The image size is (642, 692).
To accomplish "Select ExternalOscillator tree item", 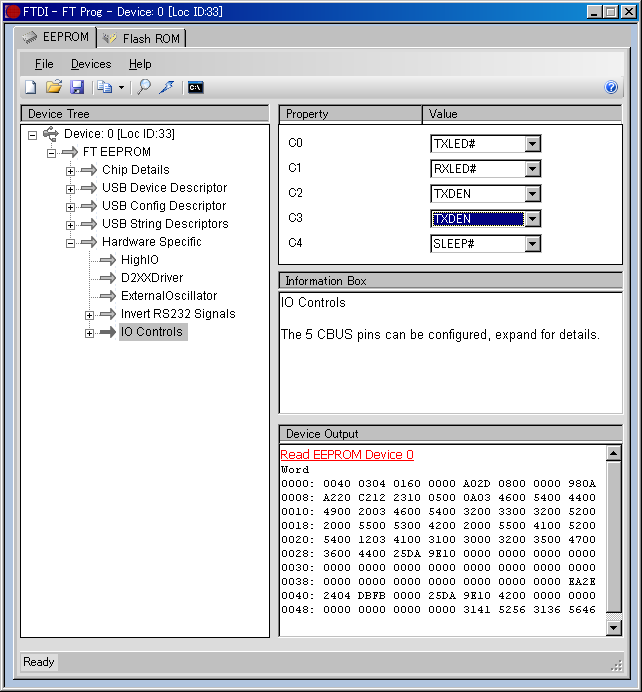I will (169, 296).
